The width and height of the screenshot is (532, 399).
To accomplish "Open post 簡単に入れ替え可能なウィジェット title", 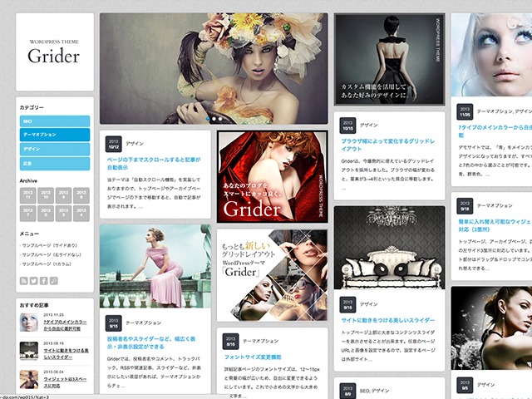I will tap(495, 225).
